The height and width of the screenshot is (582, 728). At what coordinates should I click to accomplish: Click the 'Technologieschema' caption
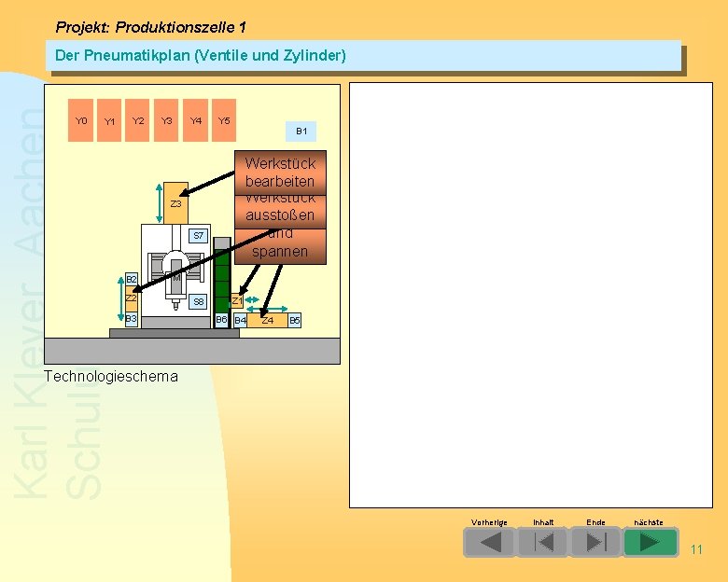(110, 376)
